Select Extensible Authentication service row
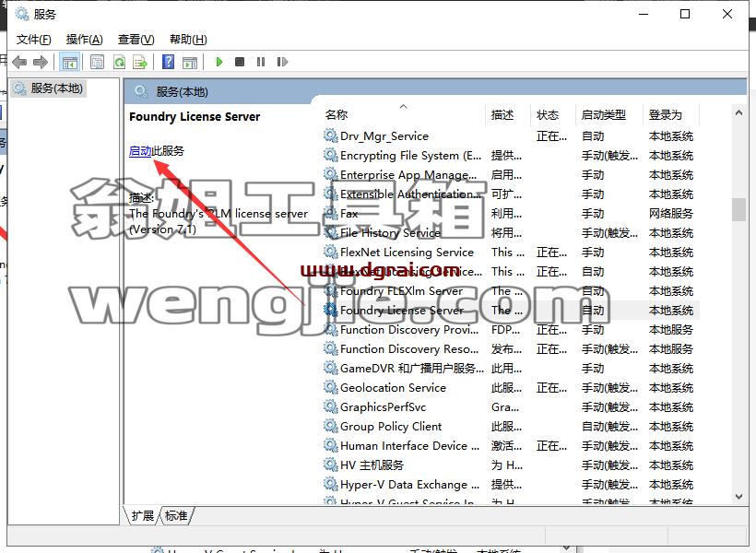Viewport: 756px width, 553px height. [x=511, y=194]
